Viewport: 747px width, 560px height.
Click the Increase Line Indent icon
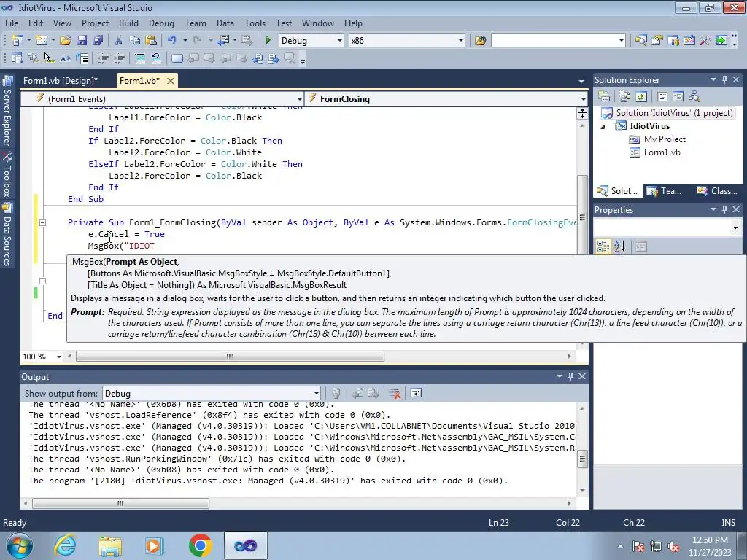point(119,58)
